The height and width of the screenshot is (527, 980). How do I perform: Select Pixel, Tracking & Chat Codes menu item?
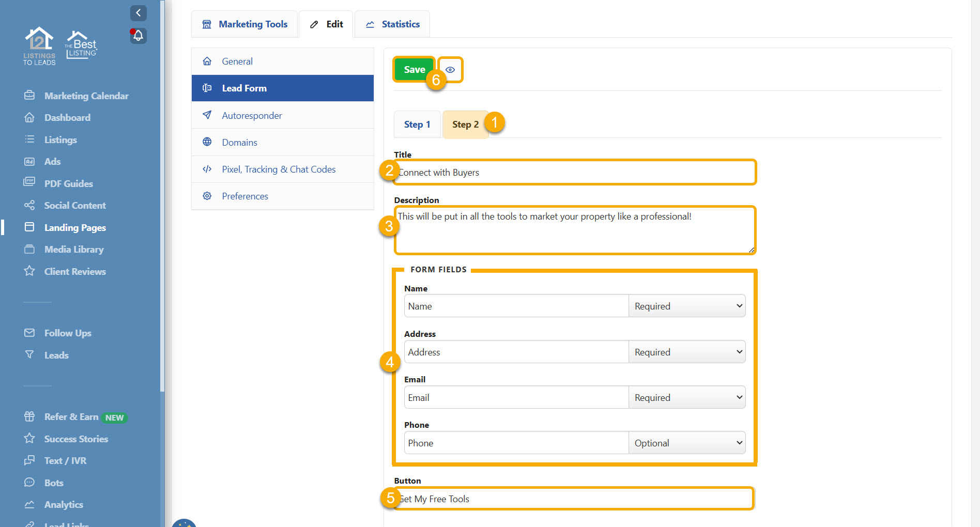pos(279,169)
